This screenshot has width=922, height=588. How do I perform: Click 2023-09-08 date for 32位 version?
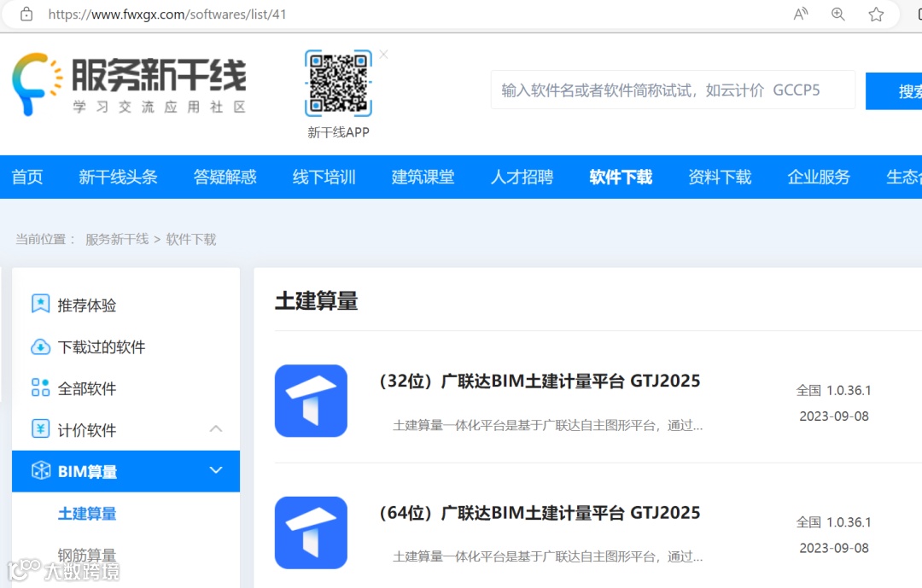(834, 416)
